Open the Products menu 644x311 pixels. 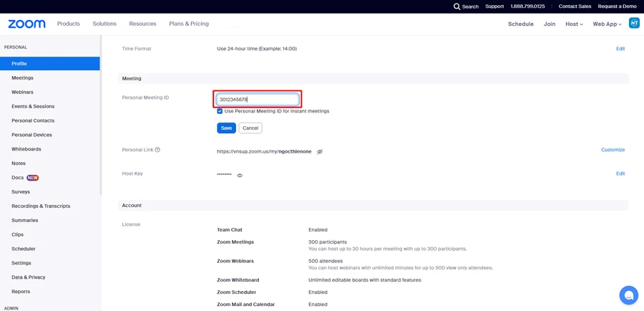(x=69, y=24)
